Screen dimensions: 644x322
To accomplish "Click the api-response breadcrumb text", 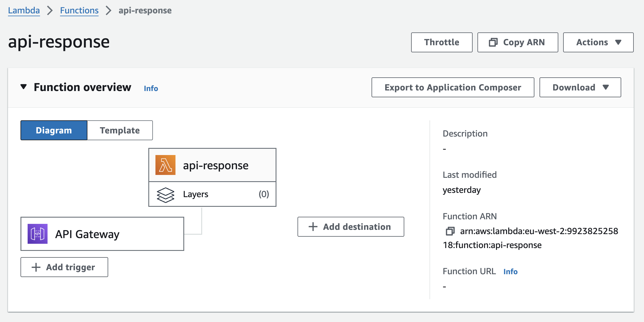I will (145, 11).
